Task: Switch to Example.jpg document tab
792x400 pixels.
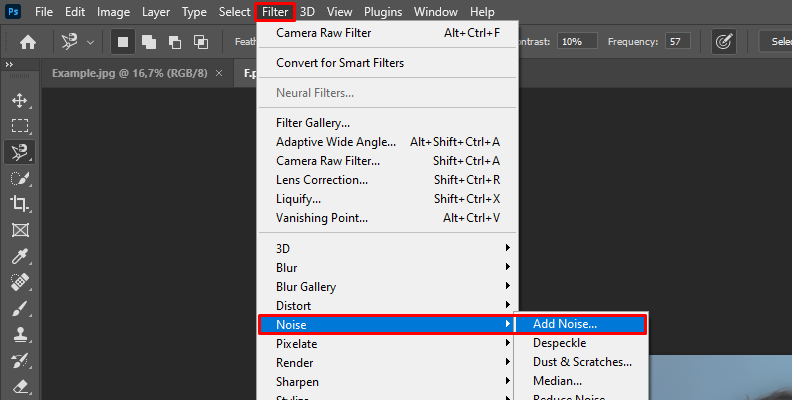Action: [x=130, y=73]
